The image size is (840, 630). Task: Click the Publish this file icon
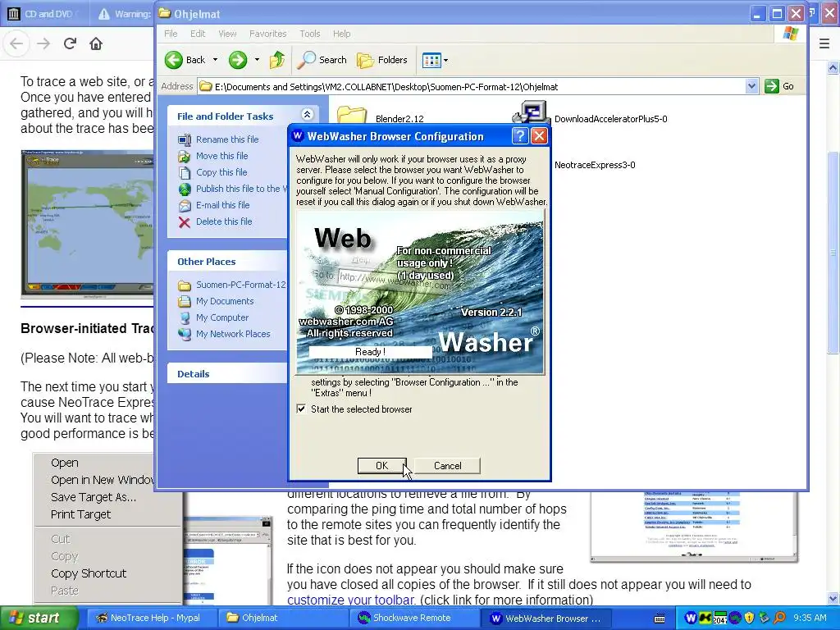pos(185,189)
